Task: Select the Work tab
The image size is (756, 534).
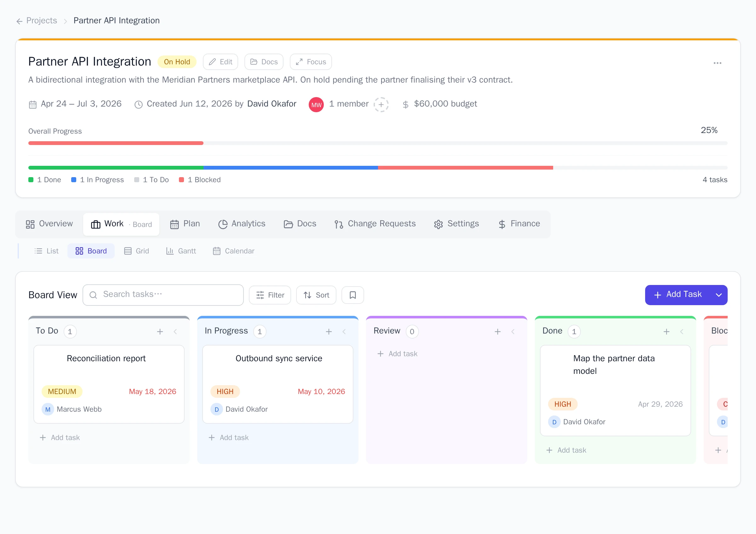Action: 121,224
